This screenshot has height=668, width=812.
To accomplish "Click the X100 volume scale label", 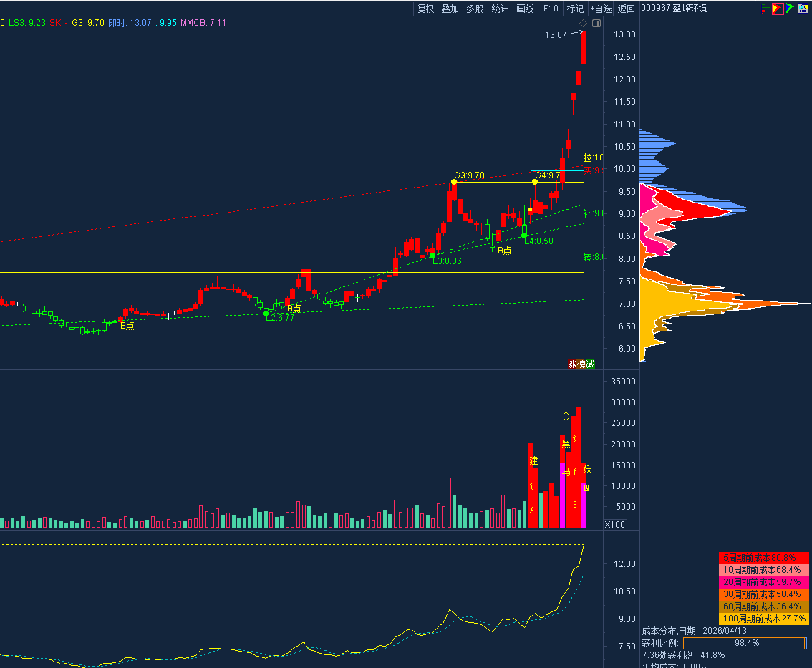I will click(x=614, y=525).
